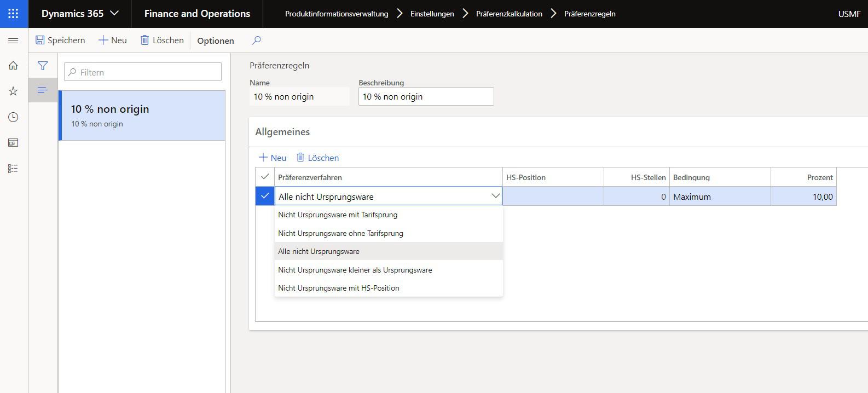The image size is (868, 393).
Task: Create new record in action bar
Action: coord(113,40)
